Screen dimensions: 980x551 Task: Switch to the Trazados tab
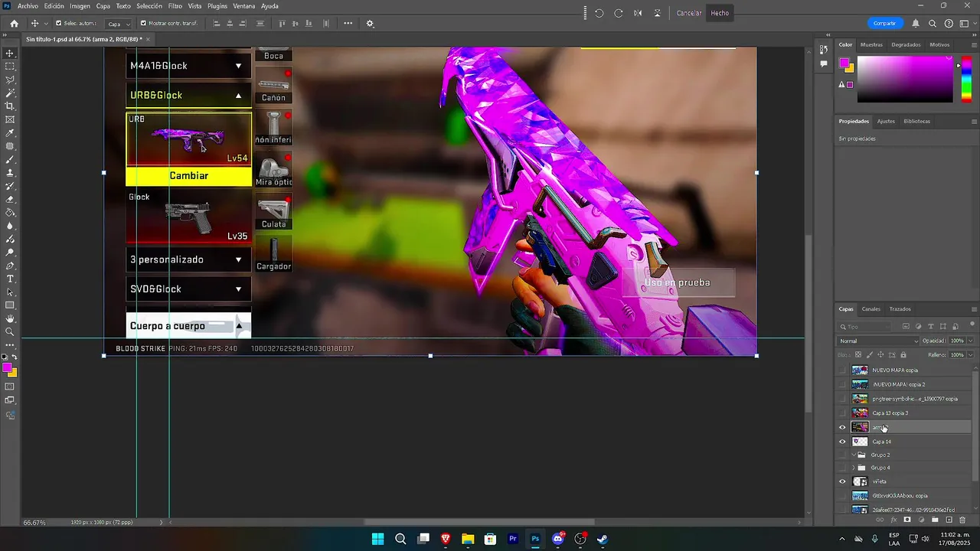900,309
